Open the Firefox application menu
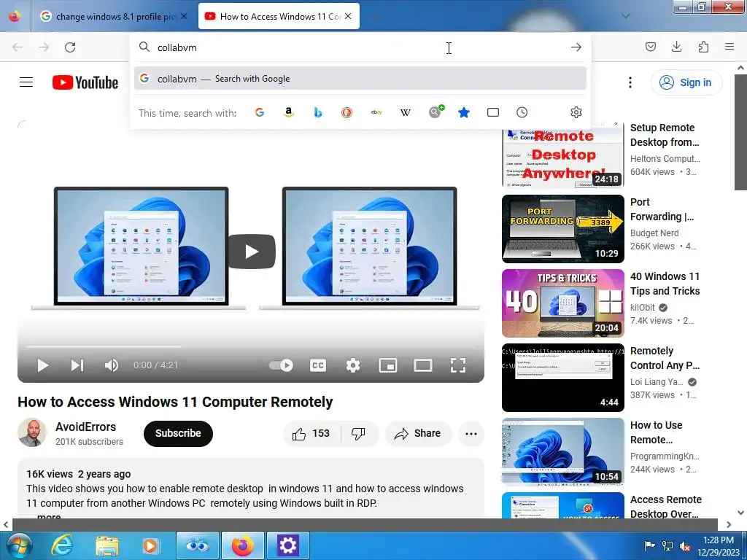 click(x=729, y=47)
